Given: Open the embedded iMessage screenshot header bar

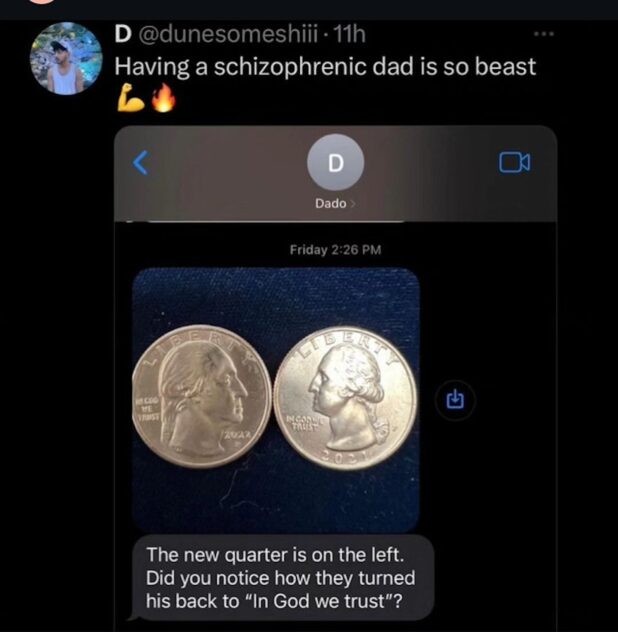Looking at the screenshot, I should click(x=335, y=174).
